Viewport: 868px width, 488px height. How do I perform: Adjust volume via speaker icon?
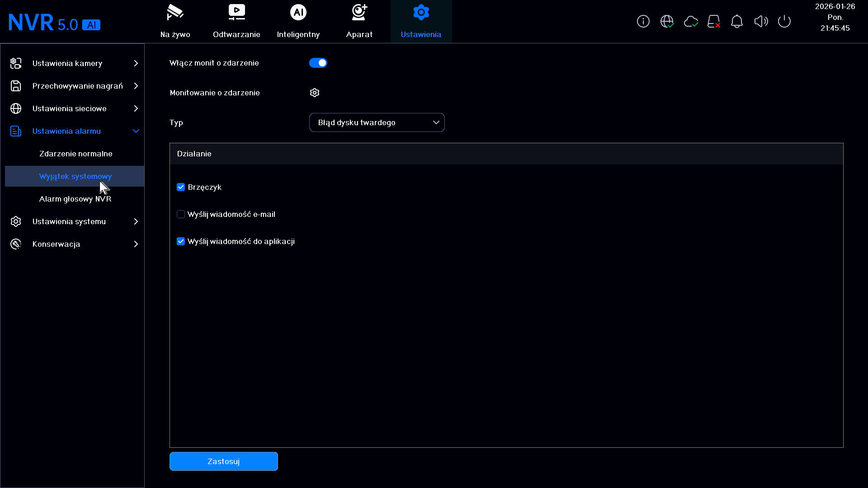(761, 21)
